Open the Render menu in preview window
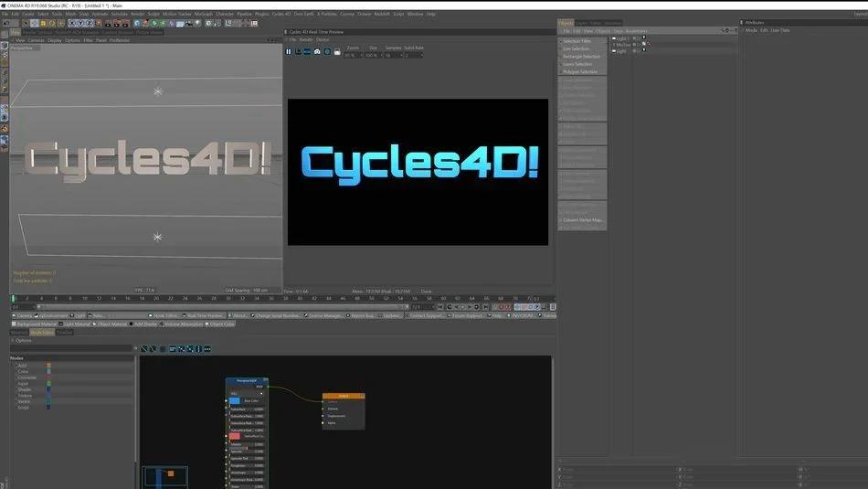Screen dimensions: 868x489 306,40
